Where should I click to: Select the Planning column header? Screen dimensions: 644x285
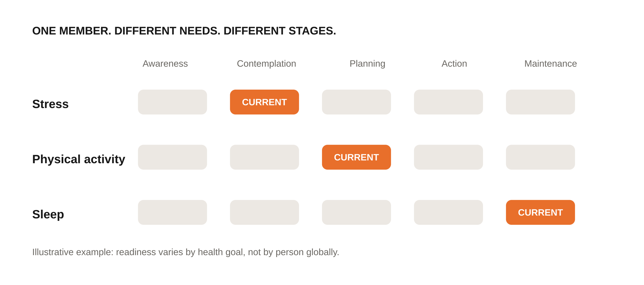pyautogui.click(x=367, y=64)
